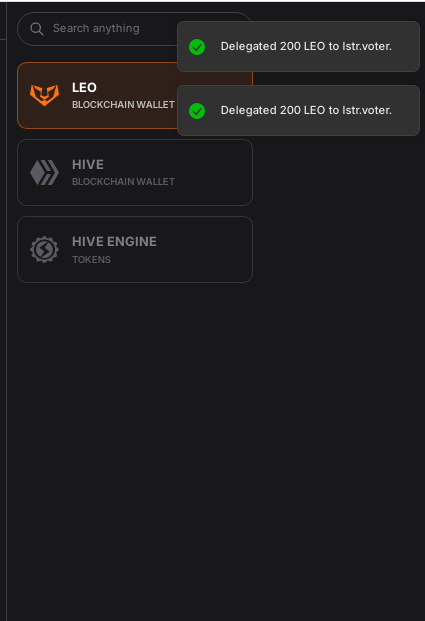Click the orange LEO lion logo

44,95
